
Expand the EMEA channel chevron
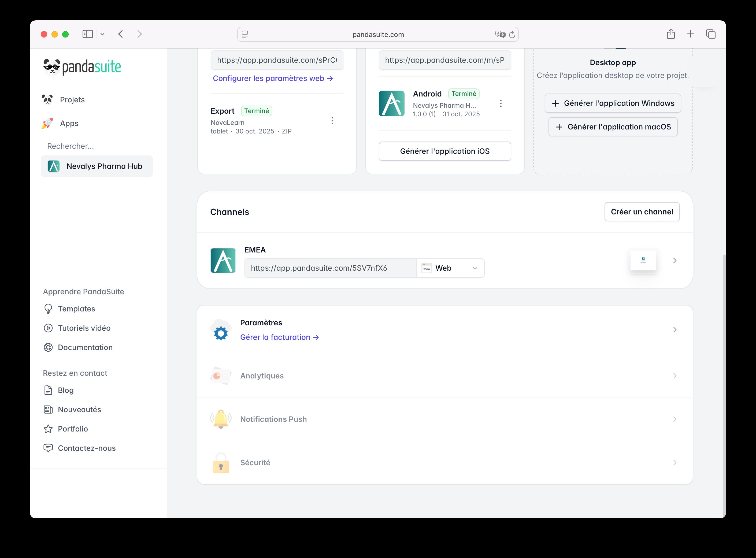(675, 261)
